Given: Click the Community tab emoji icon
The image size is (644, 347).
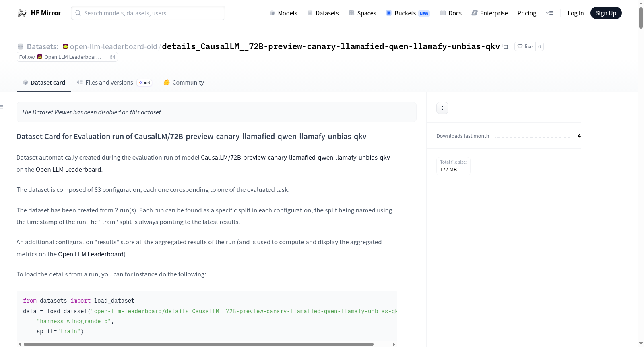Looking at the screenshot, I should [167, 82].
